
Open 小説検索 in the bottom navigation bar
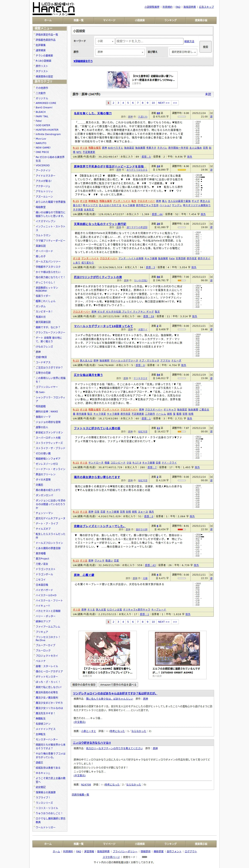140,844
